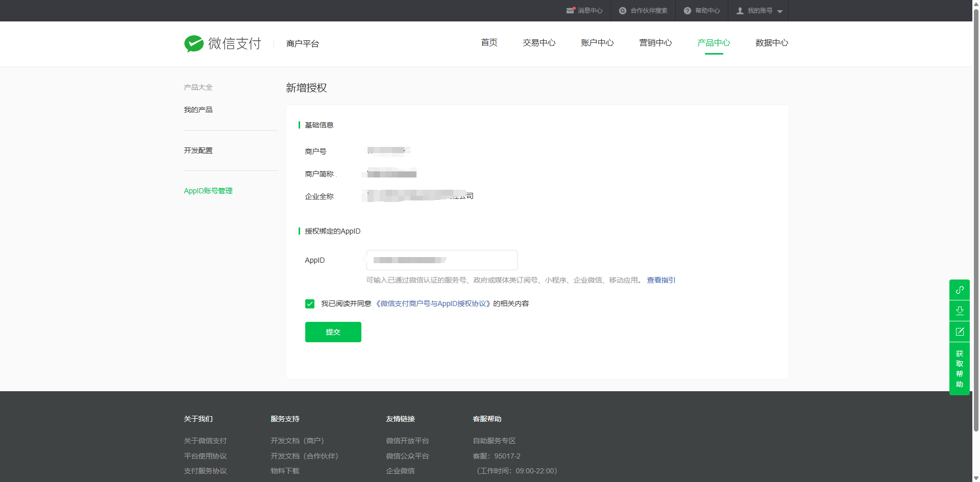Open the 微信支付商户号与AppID授权协议 link

point(433,304)
